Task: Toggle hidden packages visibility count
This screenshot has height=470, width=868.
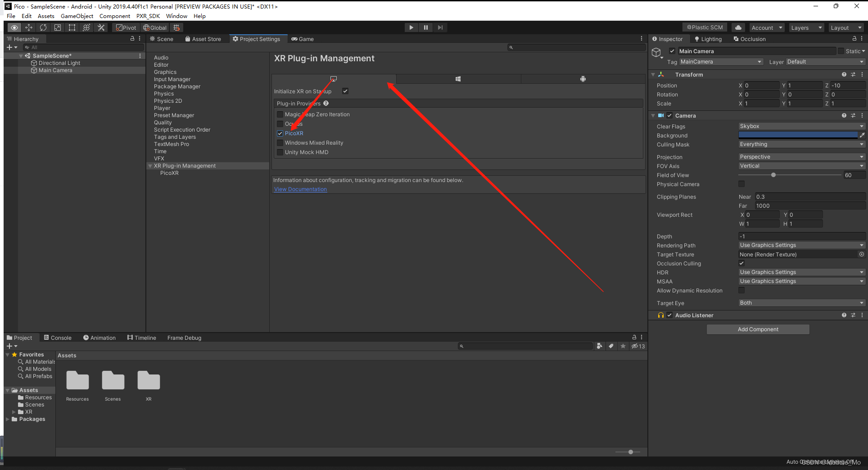Action: pos(638,346)
